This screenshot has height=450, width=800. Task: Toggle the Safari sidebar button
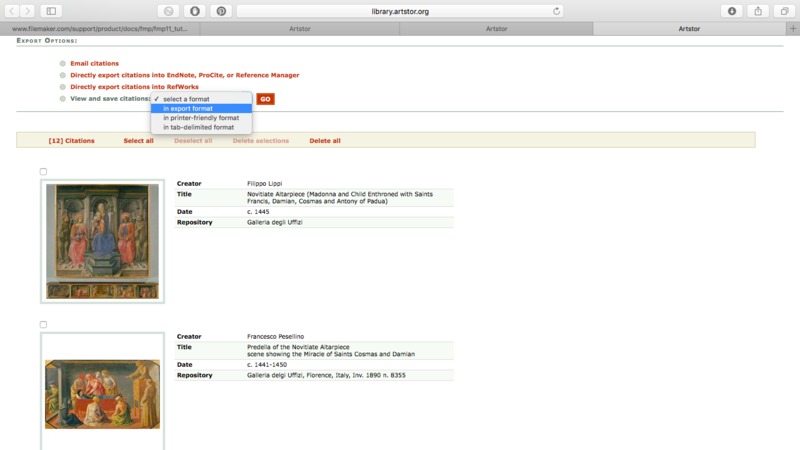(51, 11)
